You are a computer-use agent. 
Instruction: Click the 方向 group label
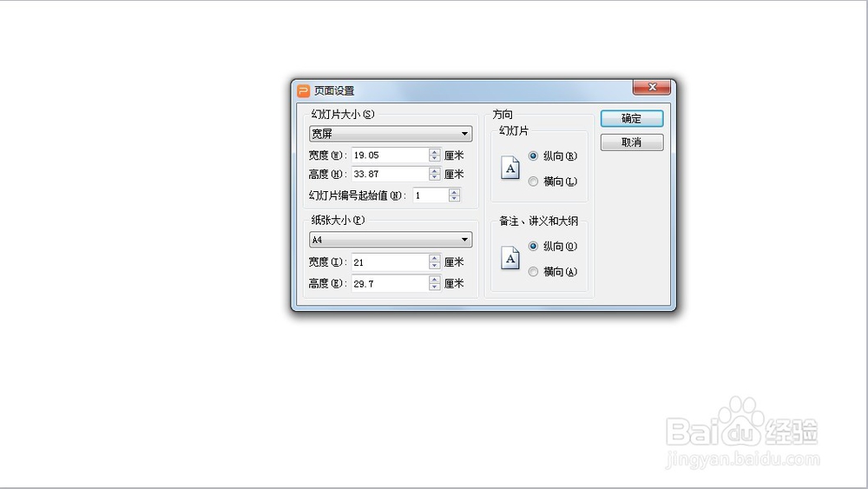pyautogui.click(x=503, y=114)
